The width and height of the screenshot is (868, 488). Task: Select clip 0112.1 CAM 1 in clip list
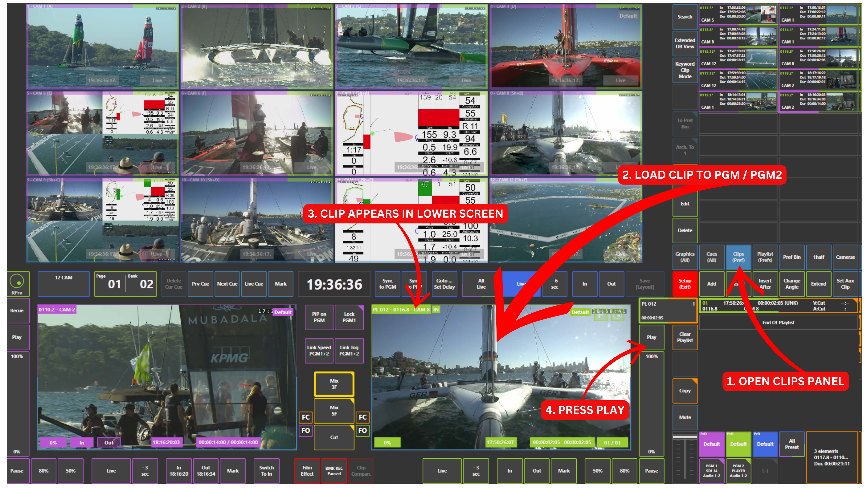[x=819, y=14]
